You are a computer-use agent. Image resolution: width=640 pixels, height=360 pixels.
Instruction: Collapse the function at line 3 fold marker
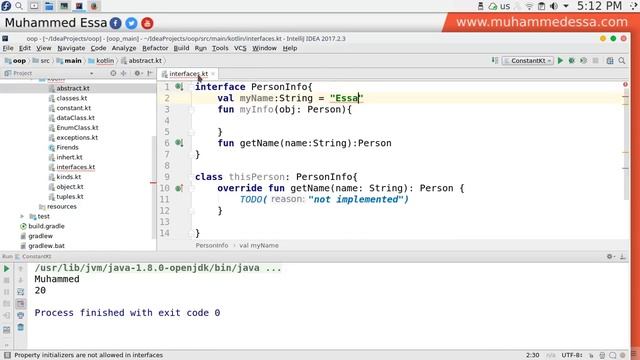[x=191, y=109]
